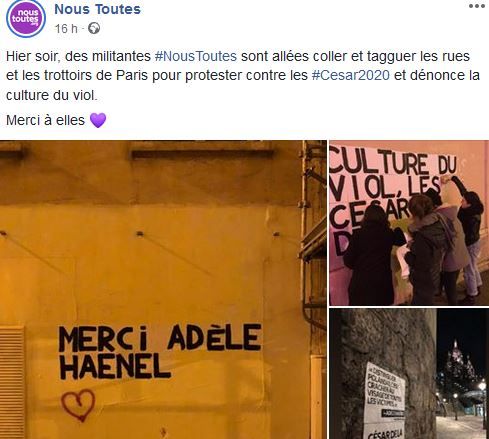Open the Nous Toutes page name link
489x439 pixels.
pyautogui.click(x=97, y=9)
